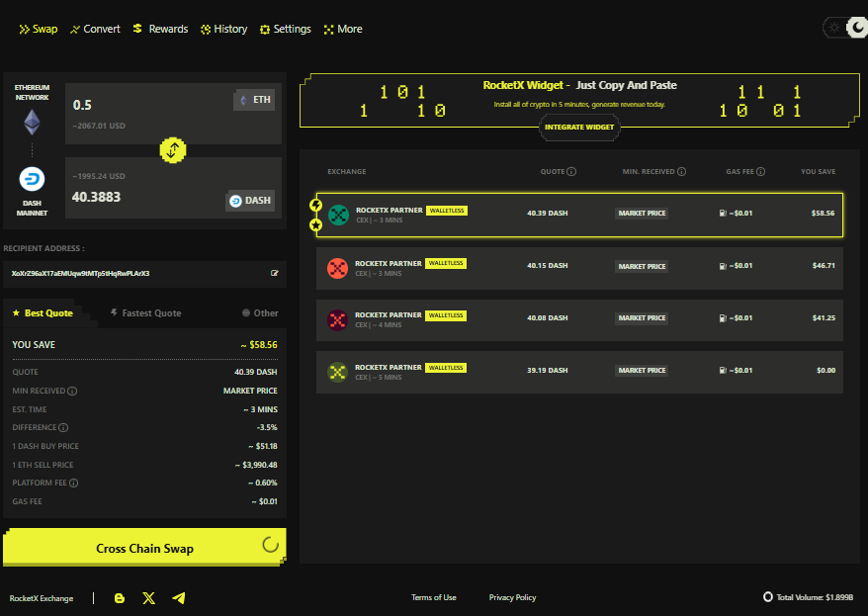Select the 40.15 DASH exchange quote row
This screenshot has width=868, height=616.
579,266
